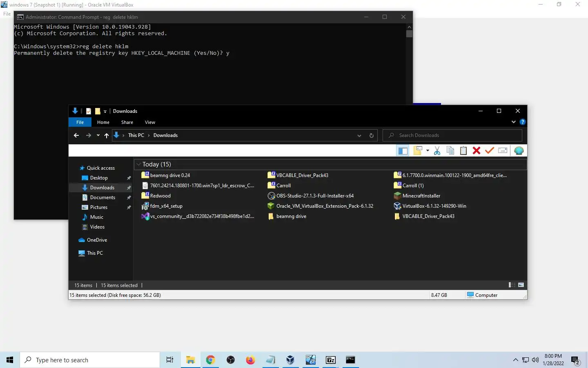588x368 pixels.
Task: Expand the ribbon with the chevron
Action: [x=514, y=122]
